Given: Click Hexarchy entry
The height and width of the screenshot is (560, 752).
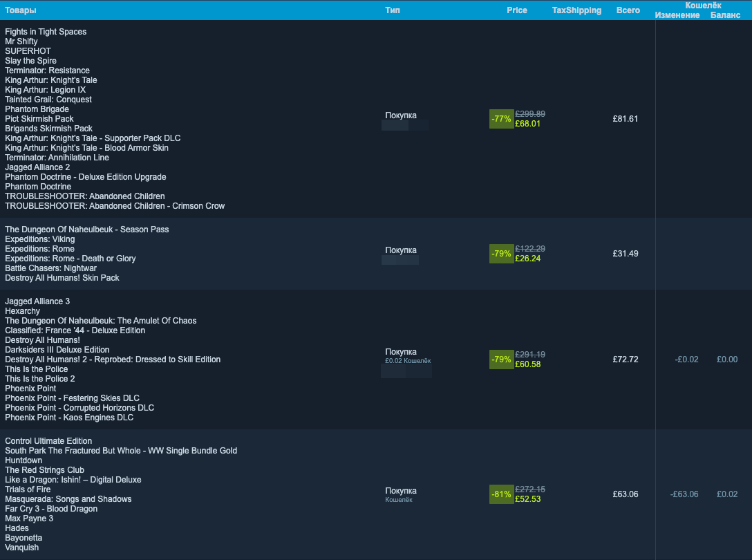Looking at the screenshot, I should (23, 311).
